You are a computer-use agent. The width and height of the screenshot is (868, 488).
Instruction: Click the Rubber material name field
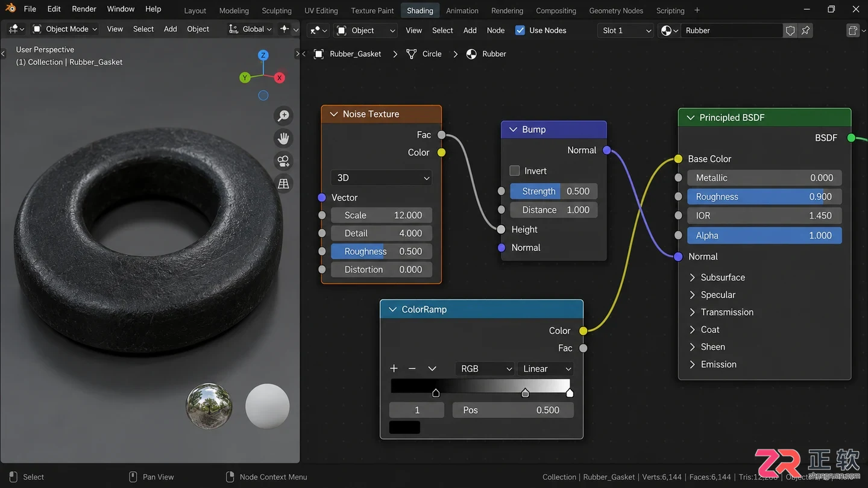(x=732, y=30)
